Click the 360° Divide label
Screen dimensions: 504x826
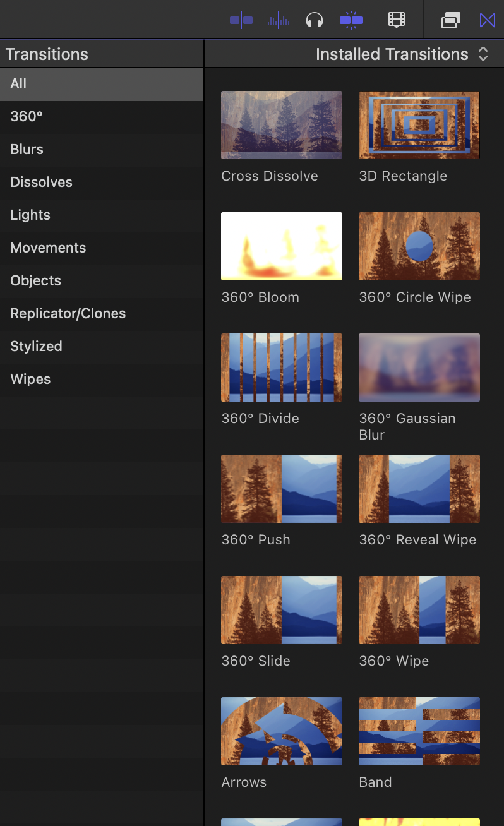coord(260,419)
